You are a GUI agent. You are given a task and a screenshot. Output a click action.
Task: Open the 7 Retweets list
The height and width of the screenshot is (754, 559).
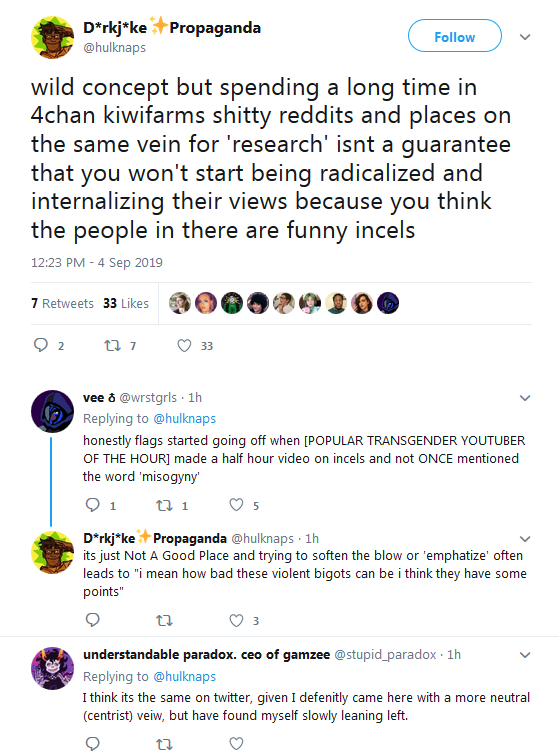[63, 303]
